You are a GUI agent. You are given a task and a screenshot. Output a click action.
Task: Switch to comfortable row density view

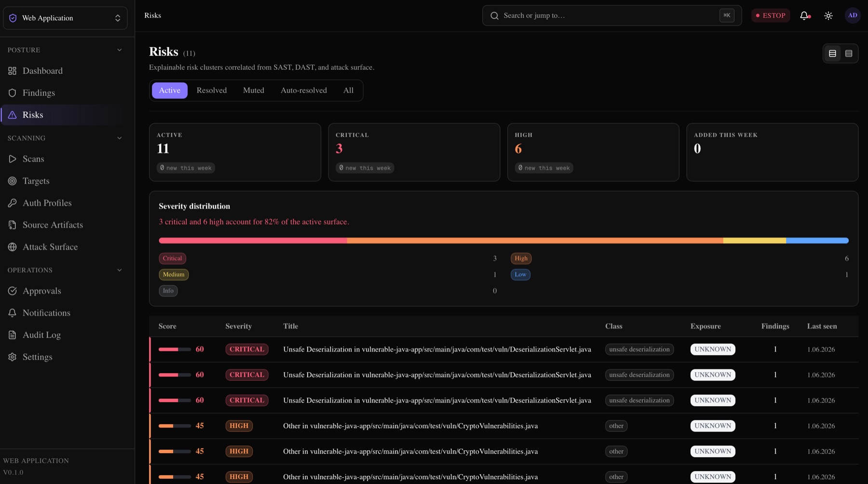pyautogui.click(x=832, y=54)
